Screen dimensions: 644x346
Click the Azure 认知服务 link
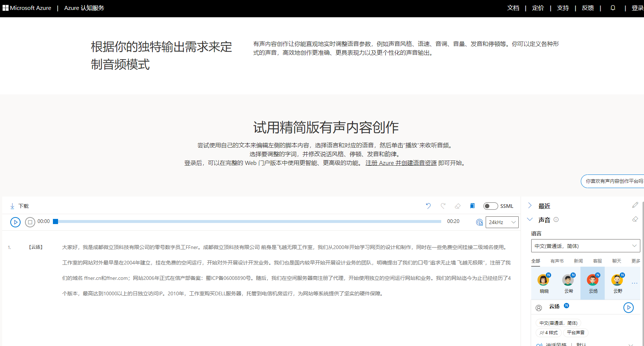coord(84,8)
